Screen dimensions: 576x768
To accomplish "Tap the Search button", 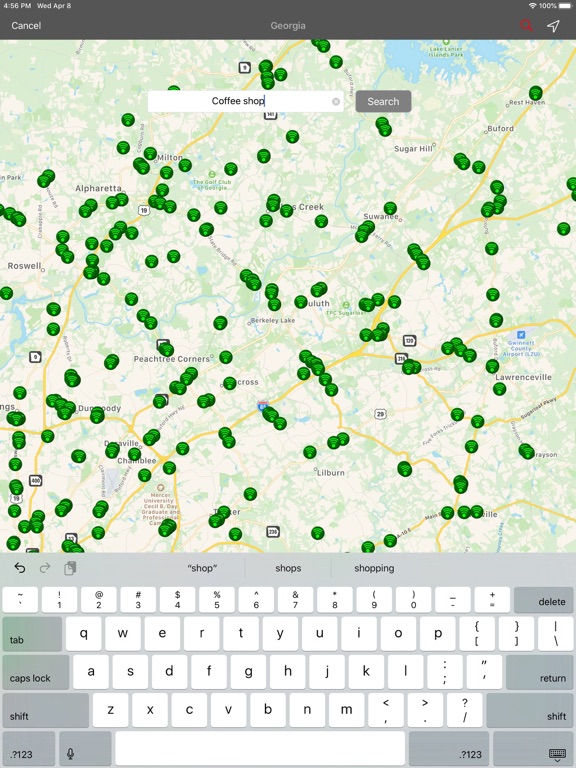I will tap(383, 101).
